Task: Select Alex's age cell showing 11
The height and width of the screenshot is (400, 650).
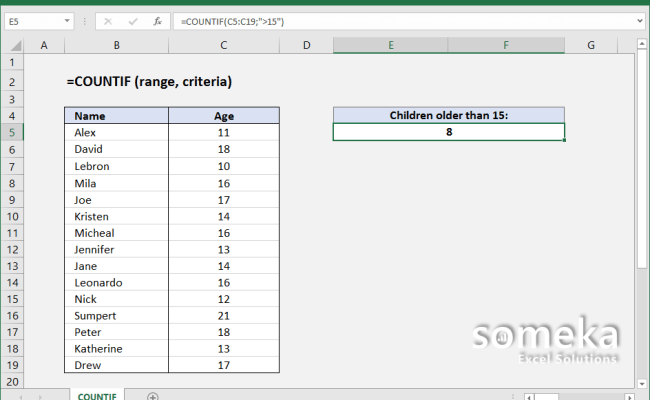Action: 224,133
